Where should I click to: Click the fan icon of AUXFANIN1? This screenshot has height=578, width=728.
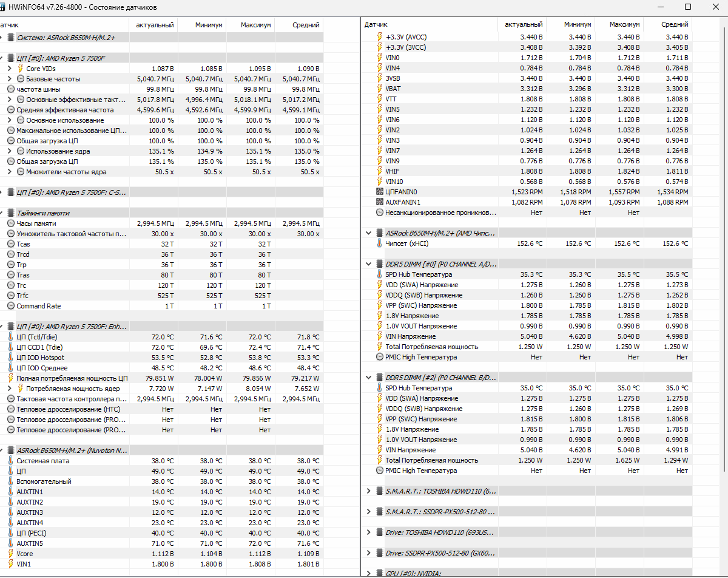(380, 202)
